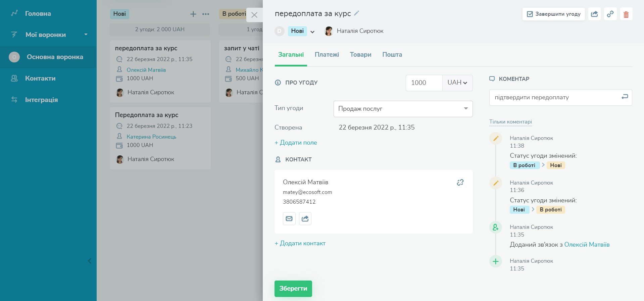
Task: Expand the Нові status dropdown
Action: pyautogui.click(x=312, y=32)
